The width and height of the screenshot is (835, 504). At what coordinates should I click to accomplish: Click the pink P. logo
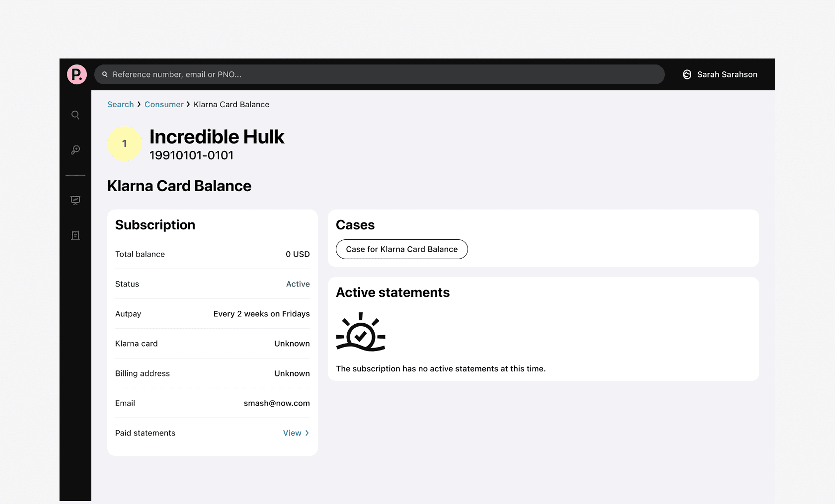click(x=77, y=74)
